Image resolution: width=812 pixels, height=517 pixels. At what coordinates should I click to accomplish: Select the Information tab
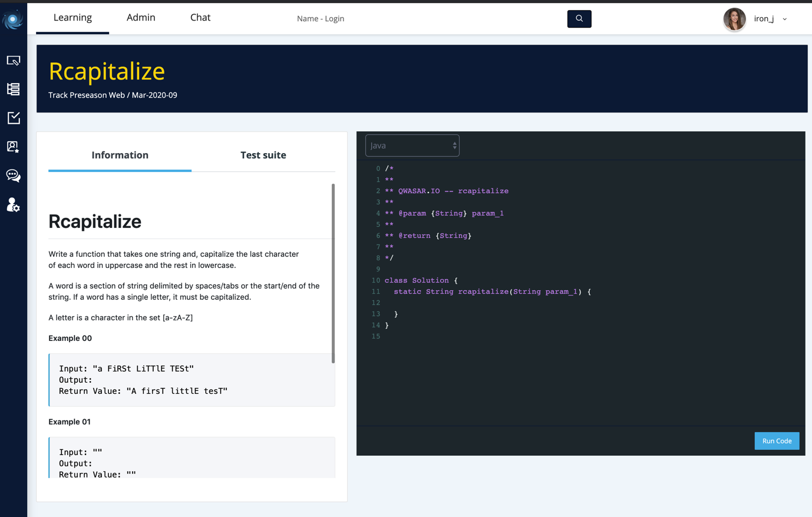pos(120,155)
